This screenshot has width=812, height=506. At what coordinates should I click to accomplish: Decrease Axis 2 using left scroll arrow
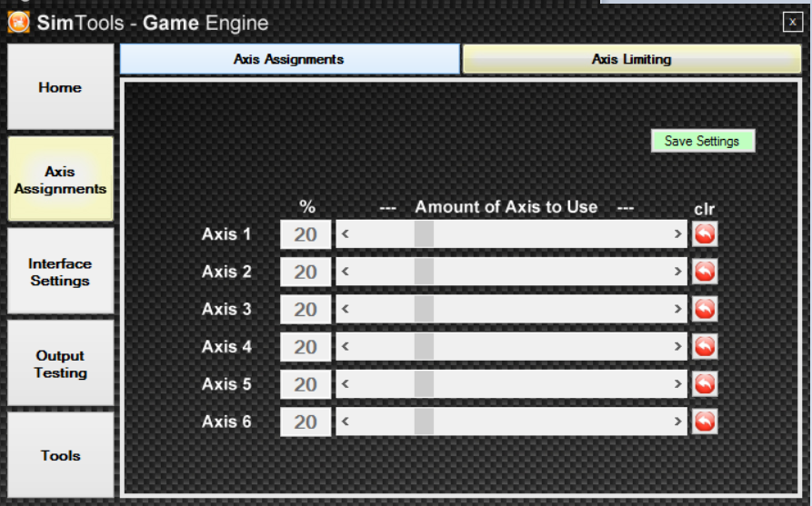point(346,272)
